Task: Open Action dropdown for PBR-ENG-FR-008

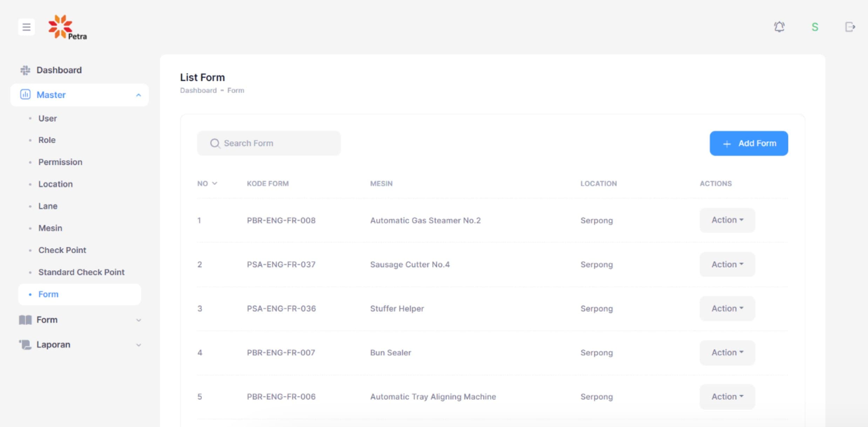Action: pos(727,220)
